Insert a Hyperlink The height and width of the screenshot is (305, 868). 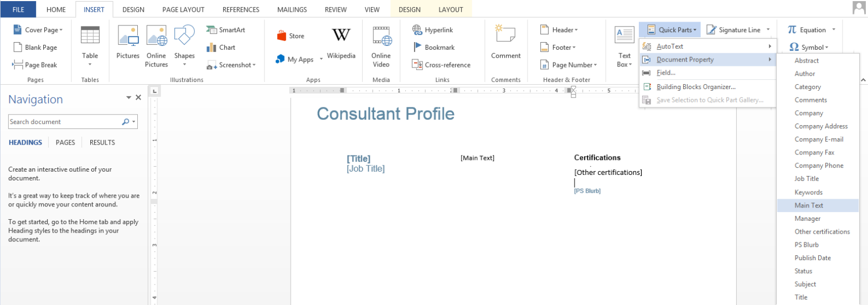(x=433, y=30)
